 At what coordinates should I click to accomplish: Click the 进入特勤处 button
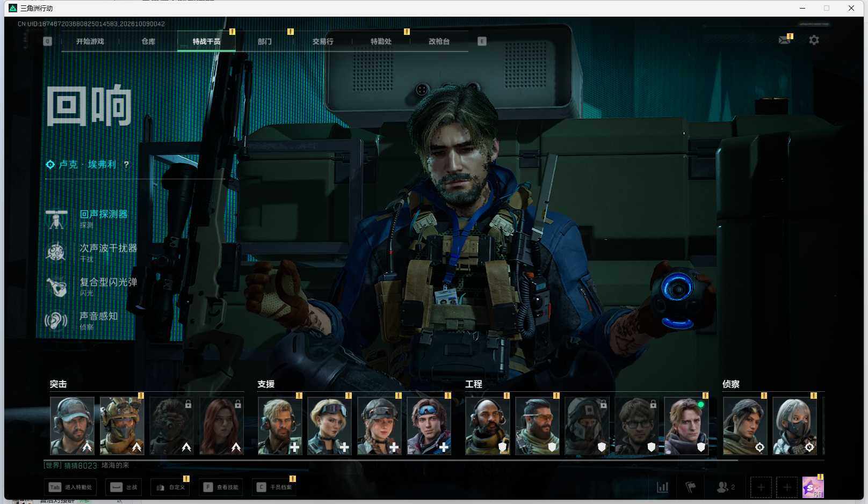tap(70, 487)
